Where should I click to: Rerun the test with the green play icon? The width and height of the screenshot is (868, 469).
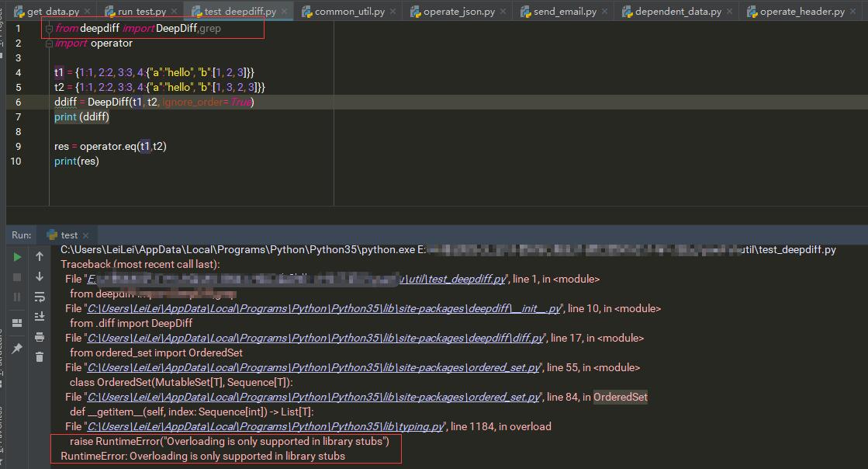click(x=17, y=257)
